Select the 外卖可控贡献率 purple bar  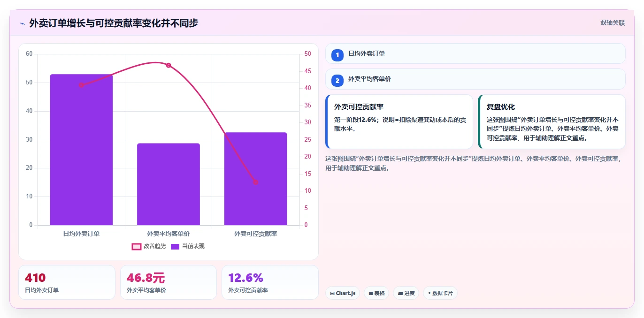(x=255, y=179)
